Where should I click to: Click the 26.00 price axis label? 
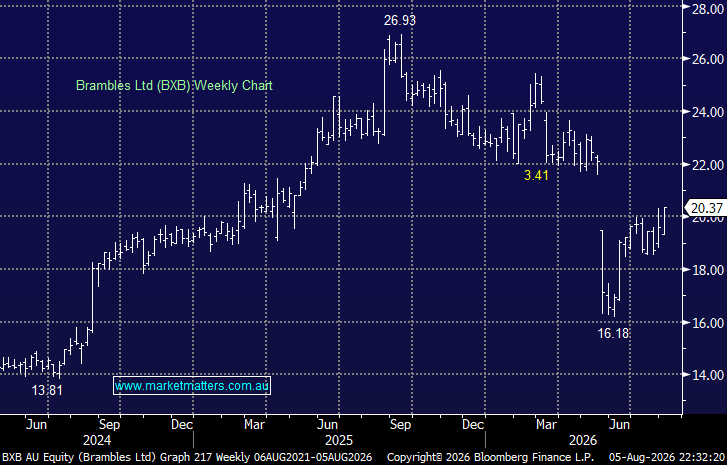708,59
